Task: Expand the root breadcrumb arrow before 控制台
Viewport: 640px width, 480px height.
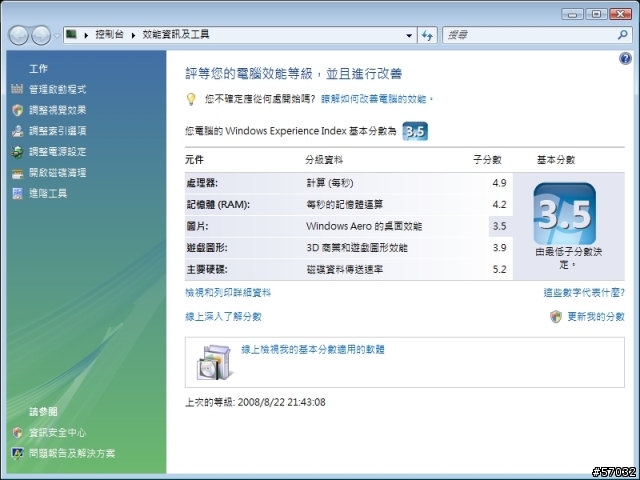Action: [86, 35]
